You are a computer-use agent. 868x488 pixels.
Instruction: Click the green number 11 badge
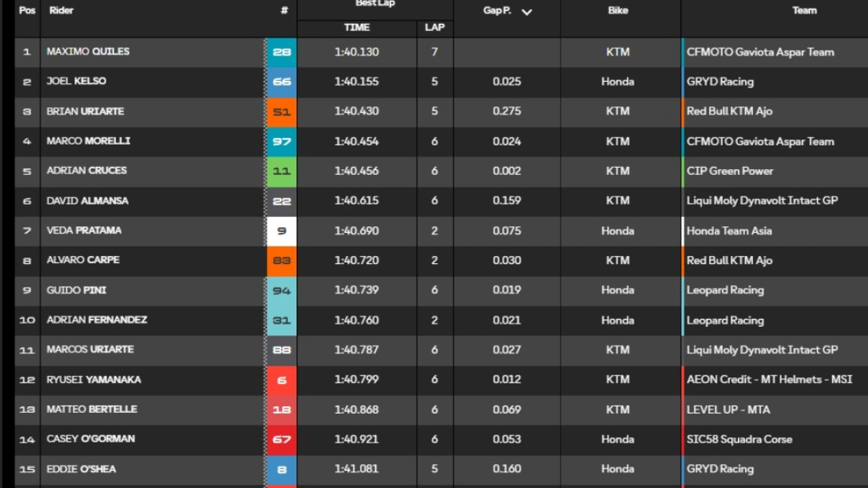281,171
